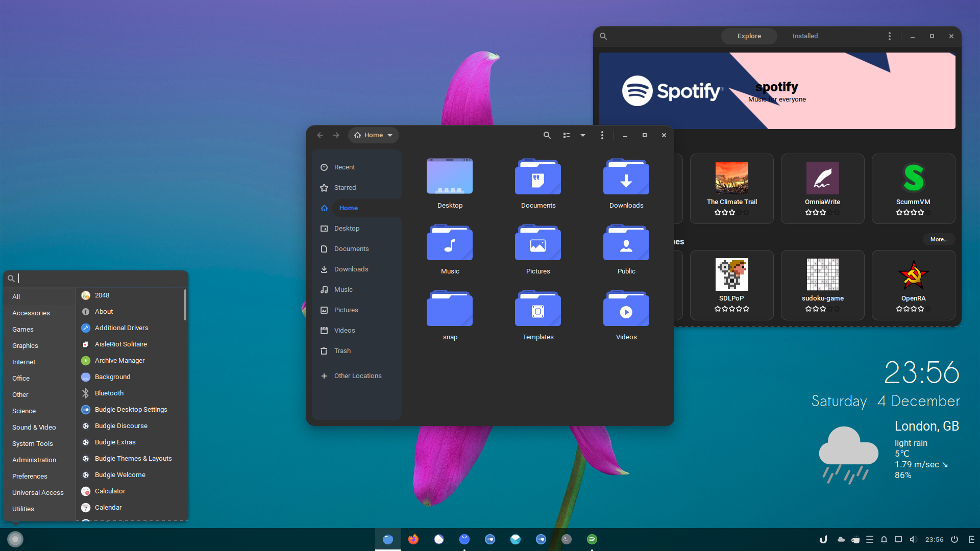The height and width of the screenshot is (551, 980).
Task: Open the Spotify featured banner
Action: (x=777, y=91)
